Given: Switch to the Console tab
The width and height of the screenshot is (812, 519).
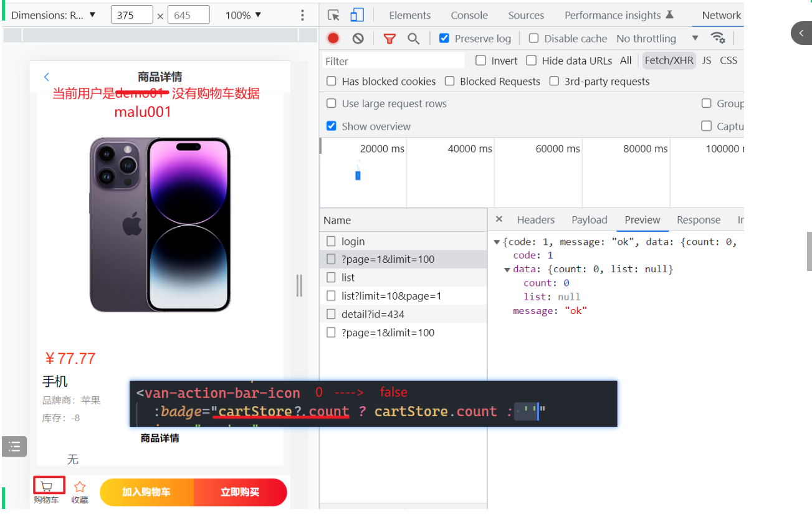Looking at the screenshot, I should [469, 15].
